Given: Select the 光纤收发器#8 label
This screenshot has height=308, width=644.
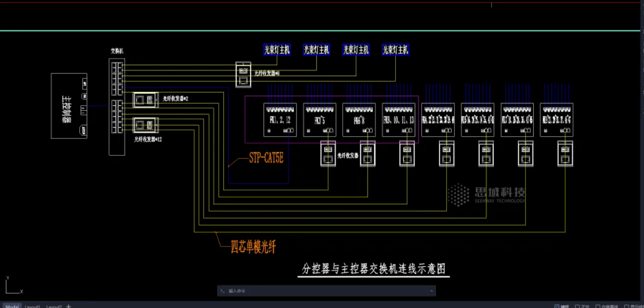Looking at the screenshot, I should (267, 73).
